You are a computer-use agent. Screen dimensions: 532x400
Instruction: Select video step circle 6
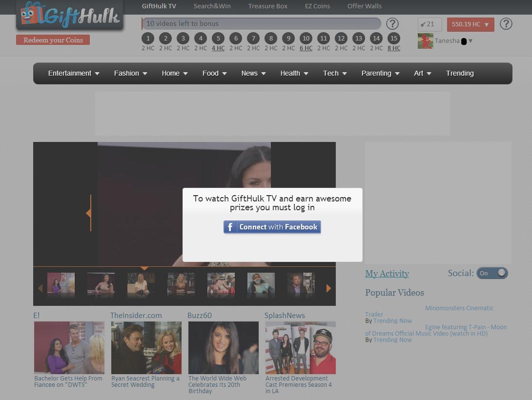coord(236,39)
